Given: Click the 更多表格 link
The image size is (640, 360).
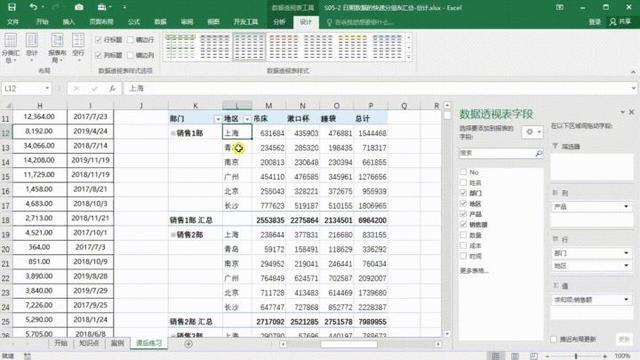Looking at the screenshot, I should coord(474,270).
